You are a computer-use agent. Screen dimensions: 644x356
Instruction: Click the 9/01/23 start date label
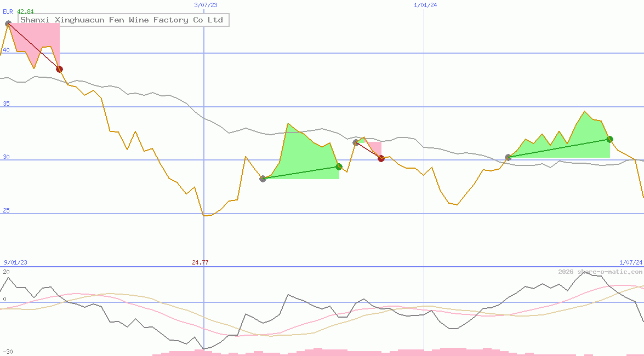(15, 262)
